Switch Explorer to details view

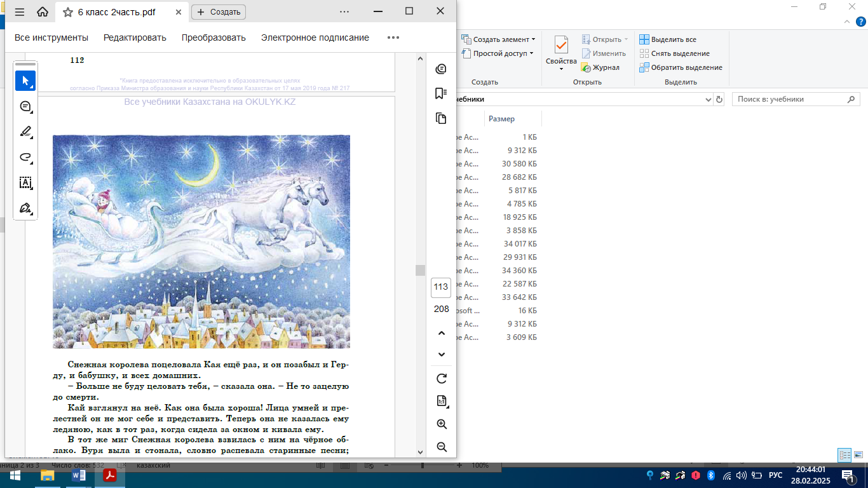tap(844, 455)
